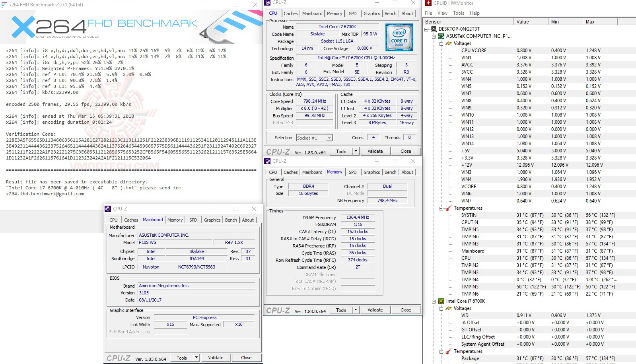Open the View menu in HWMonitor

(442, 13)
